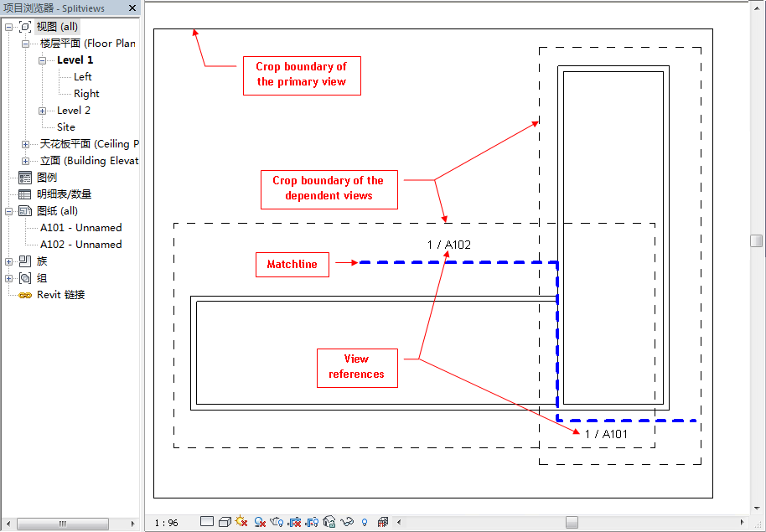
Task: Click the 1 / A101 view reference
Action: 606,434
